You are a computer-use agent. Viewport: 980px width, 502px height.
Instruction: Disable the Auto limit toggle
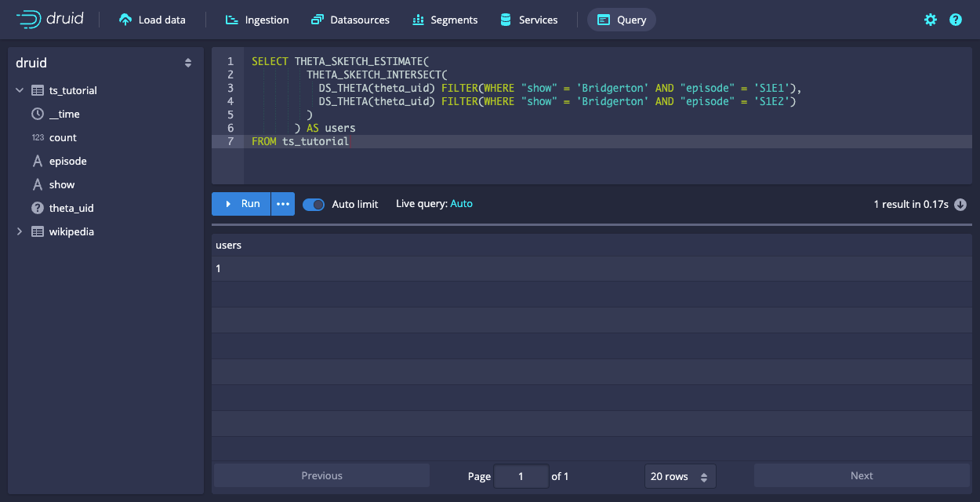[313, 204]
